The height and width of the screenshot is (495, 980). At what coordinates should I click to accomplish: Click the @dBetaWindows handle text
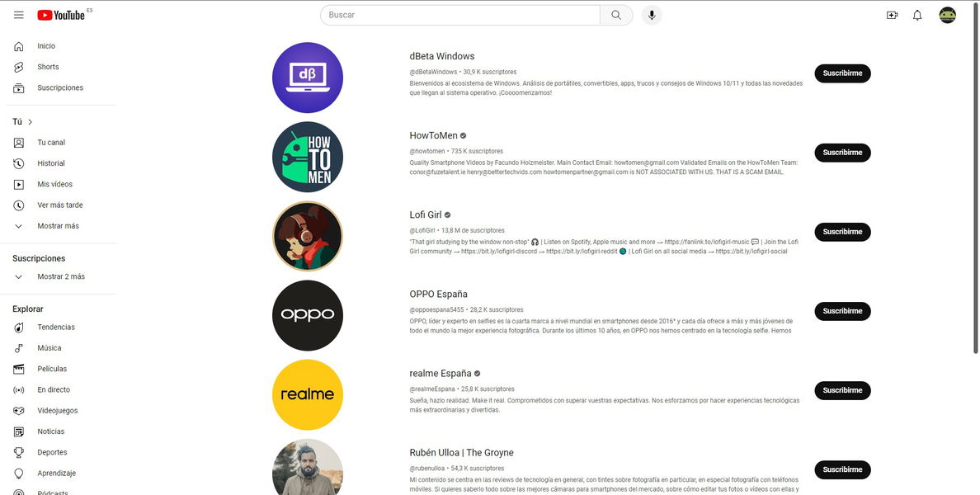pos(433,72)
